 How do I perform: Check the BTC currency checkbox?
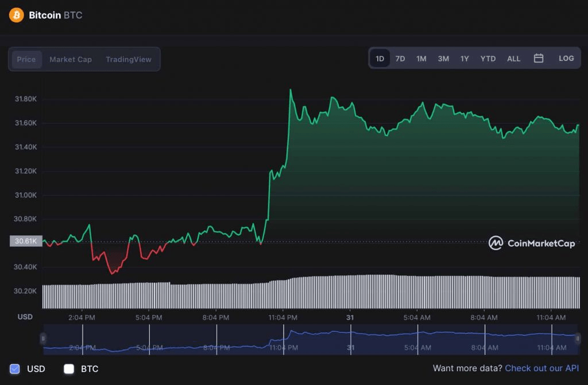(x=68, y=369)
